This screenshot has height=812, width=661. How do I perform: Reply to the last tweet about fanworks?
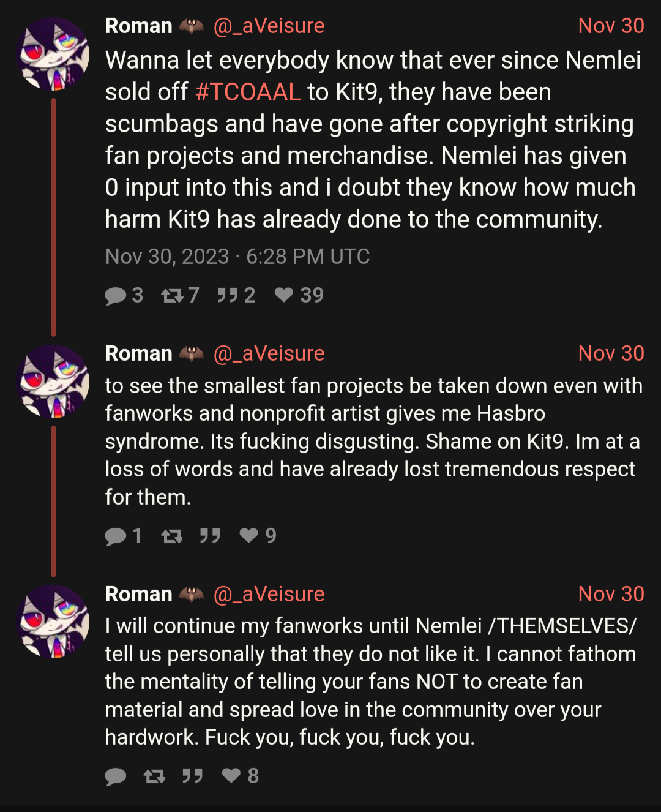(x=116, y=776)
